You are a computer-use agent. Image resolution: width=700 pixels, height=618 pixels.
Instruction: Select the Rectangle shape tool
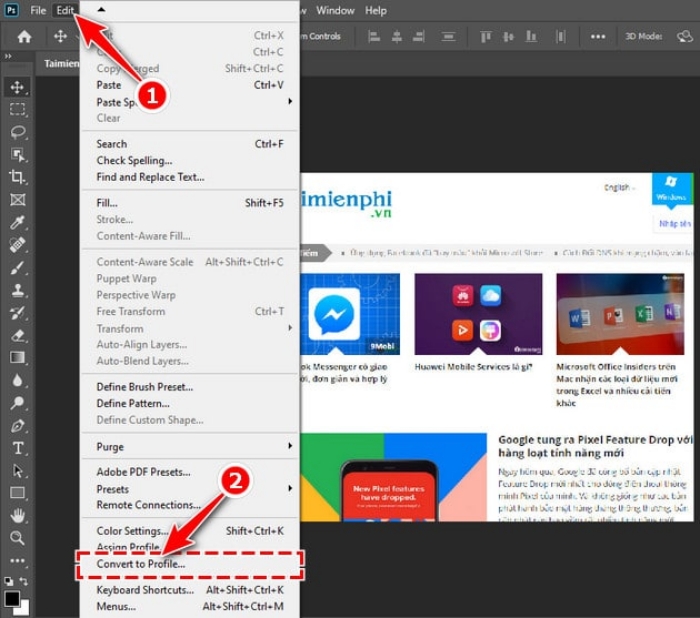[x=17, y=493]
